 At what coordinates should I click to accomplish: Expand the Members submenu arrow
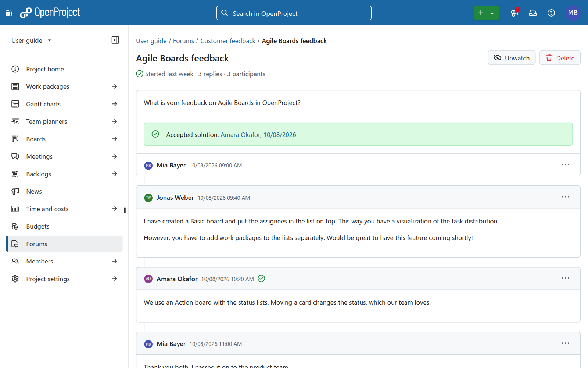click(x=115, y=261)
